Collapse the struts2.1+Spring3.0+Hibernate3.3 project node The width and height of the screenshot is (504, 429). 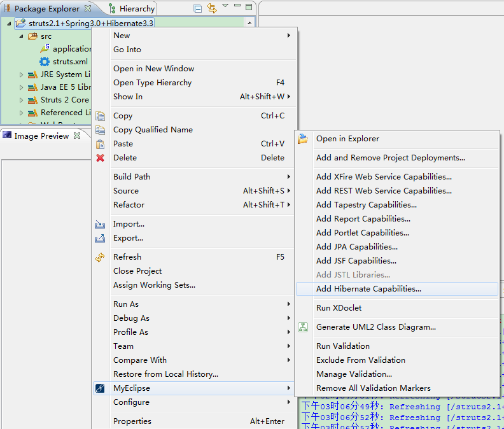point(9,24)
